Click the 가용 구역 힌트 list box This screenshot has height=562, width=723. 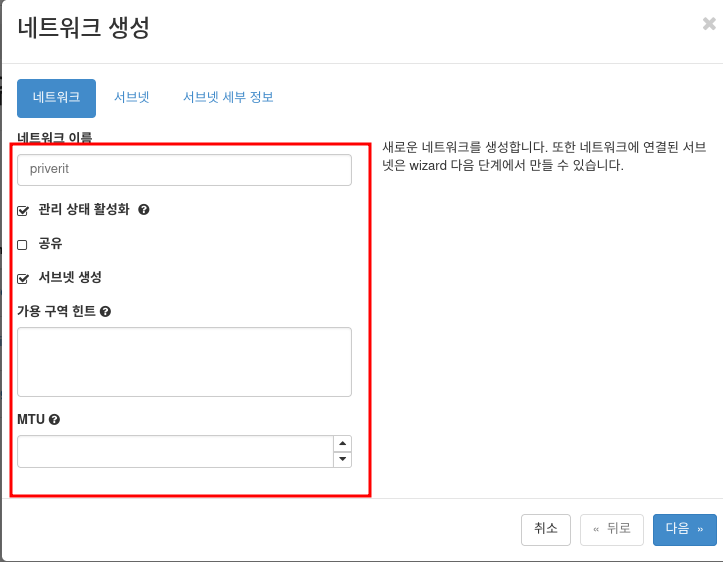184,362
